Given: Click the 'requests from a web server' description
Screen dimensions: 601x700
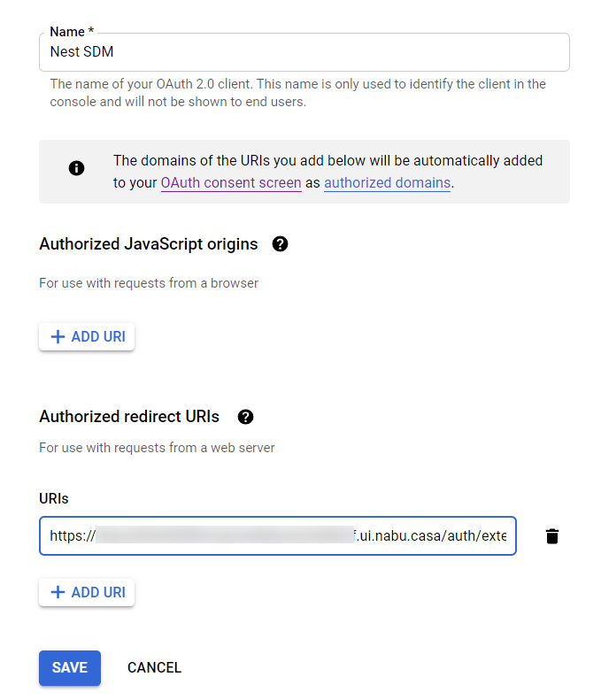Looking at the screenshot, I should click(157, 448).
